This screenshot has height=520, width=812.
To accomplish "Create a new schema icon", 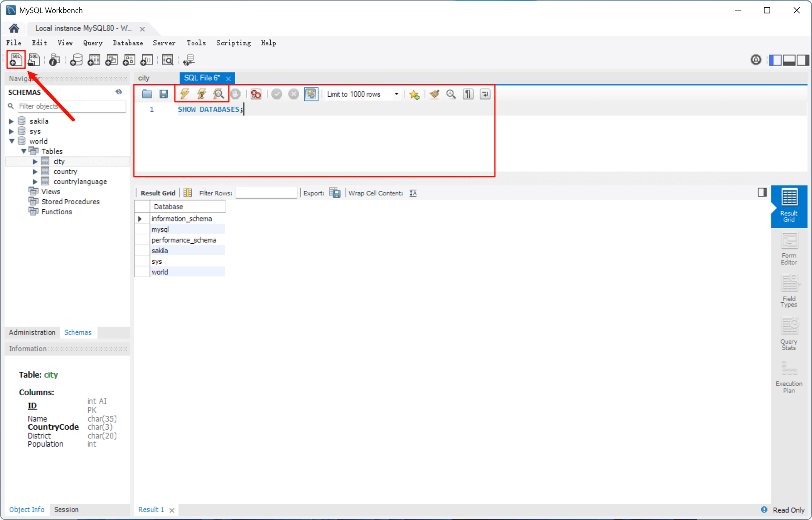I will [x=76, y=60].
